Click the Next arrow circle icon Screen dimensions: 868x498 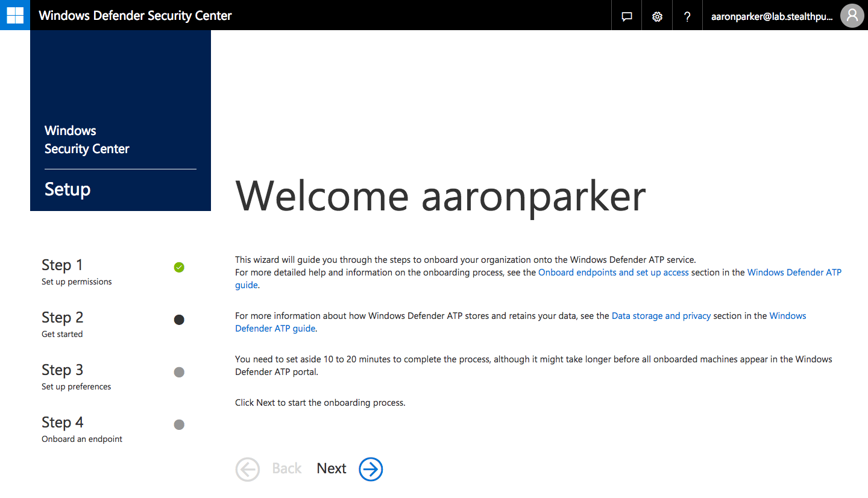(371, 469)
